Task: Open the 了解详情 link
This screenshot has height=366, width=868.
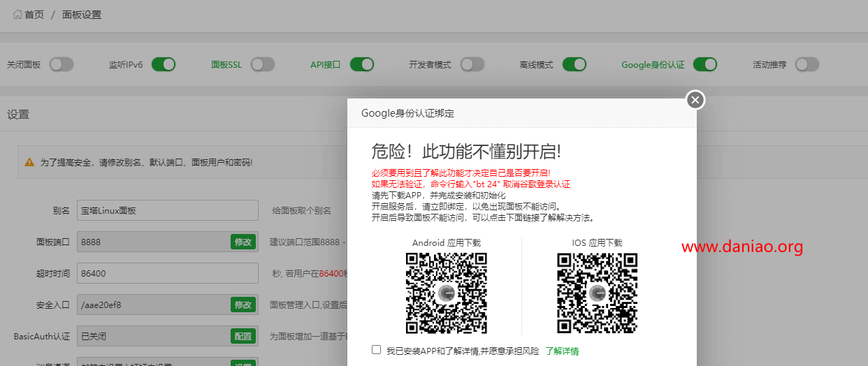Action: click(562, 351)
